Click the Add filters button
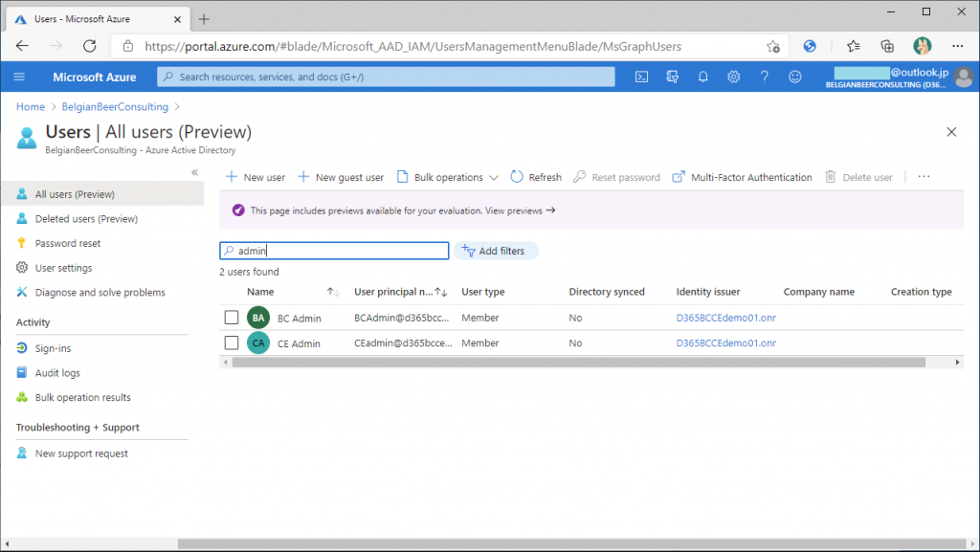The image size is (980, 552). 496,251
